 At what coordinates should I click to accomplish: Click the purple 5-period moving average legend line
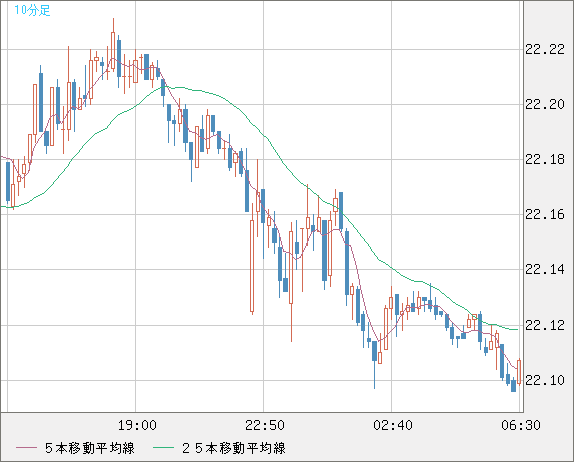[26, 448]
